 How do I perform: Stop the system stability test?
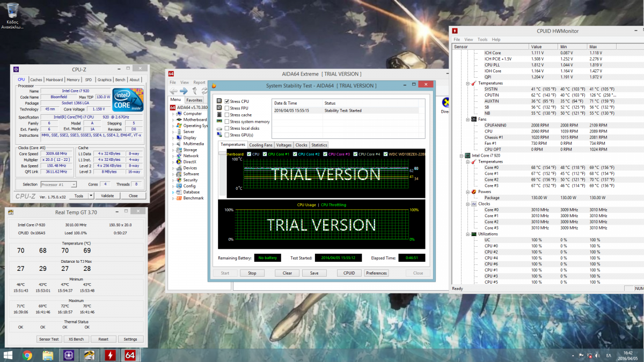coord(252,273)
